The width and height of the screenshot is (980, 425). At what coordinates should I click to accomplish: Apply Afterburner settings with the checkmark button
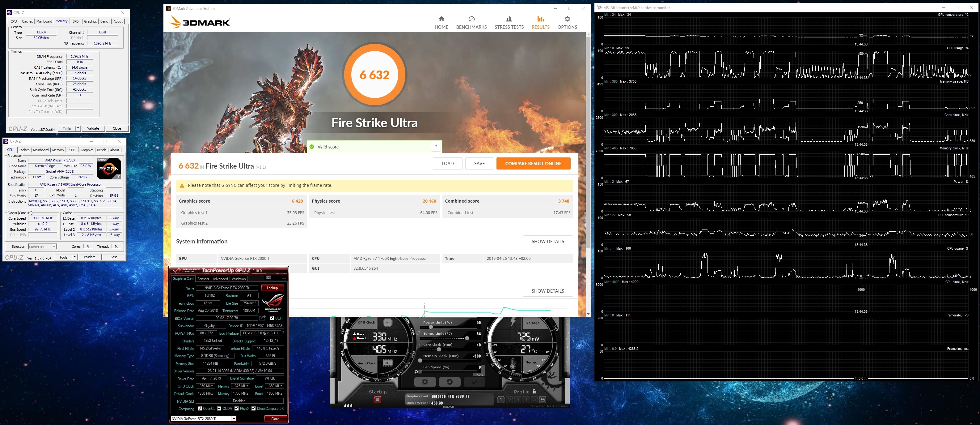pyautogui.click(x=475, y=382)
